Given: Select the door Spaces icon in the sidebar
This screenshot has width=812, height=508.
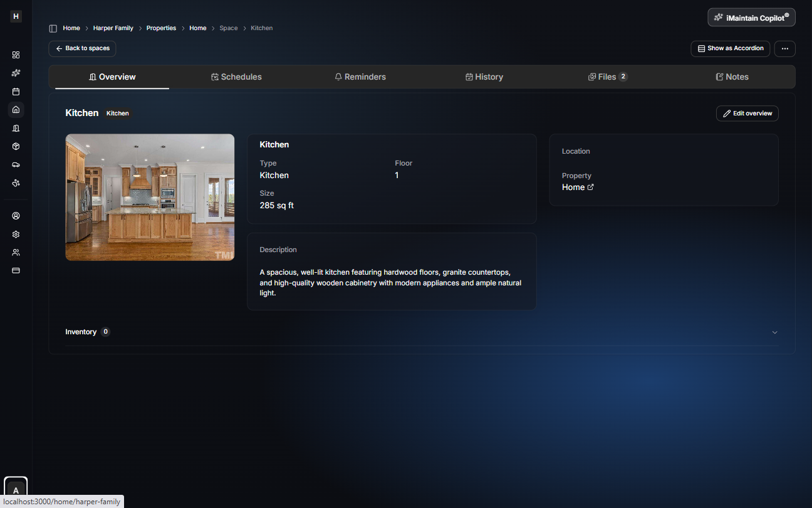Looking at the screenshot, I should pyautogui.click(x=16, y=128).
